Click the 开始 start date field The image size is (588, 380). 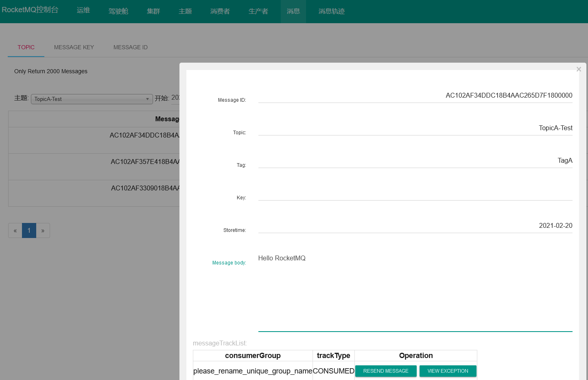tap(175, 98)
